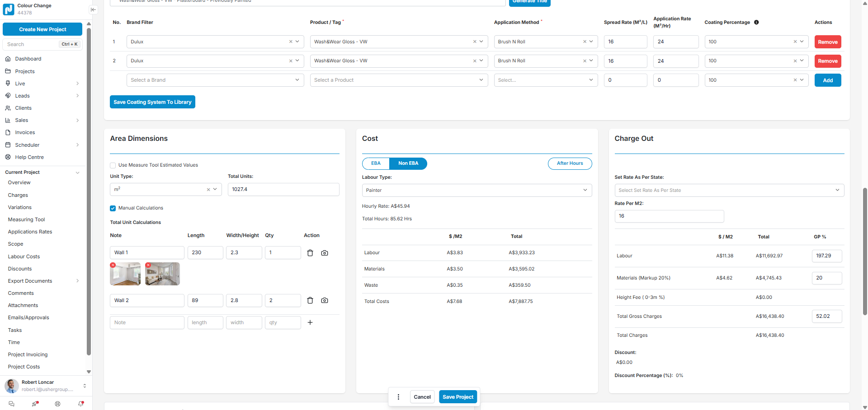Click the trash icon for Wall 1
Screen dimensions: 868x410
point(310,253)
